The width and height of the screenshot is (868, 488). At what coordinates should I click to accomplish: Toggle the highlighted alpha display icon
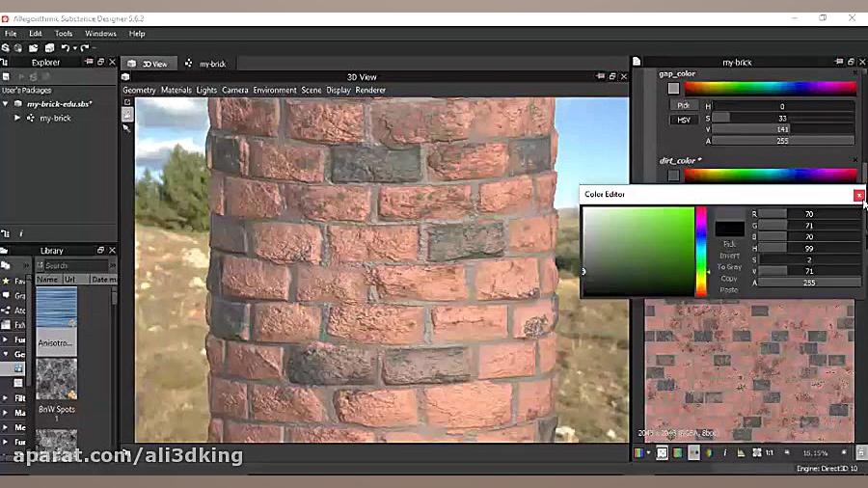coord(693,453)
